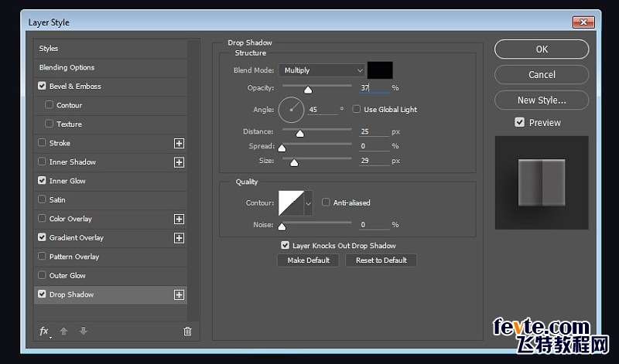Toggle Layer Knocks Out Drop Shadow
Screen dimensions: 619x364
click(285, 245)
